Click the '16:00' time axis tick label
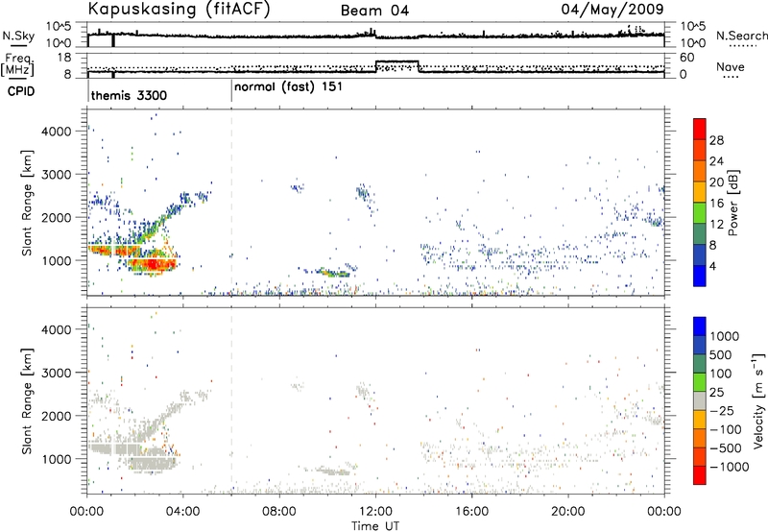Image resolution: width=768 pixels, height=532 pixels. pyautogui.click(x=471, y=512)
